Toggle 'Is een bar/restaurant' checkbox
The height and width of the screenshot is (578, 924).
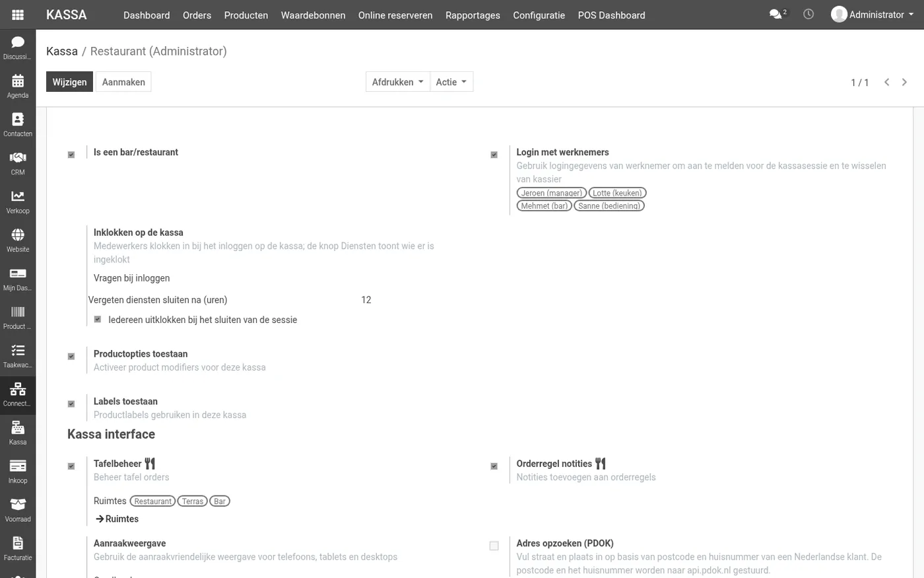point(71,155)
